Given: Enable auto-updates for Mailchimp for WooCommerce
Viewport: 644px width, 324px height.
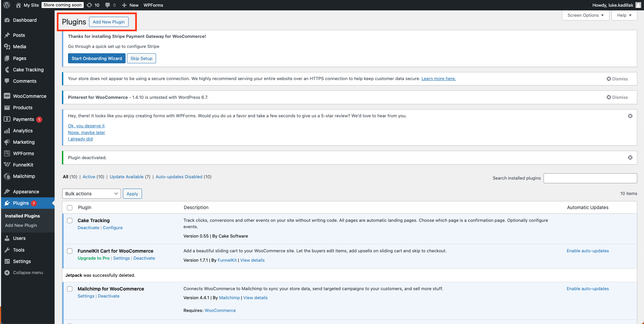Looking at the screenshot, I should [x=588, y=288].
